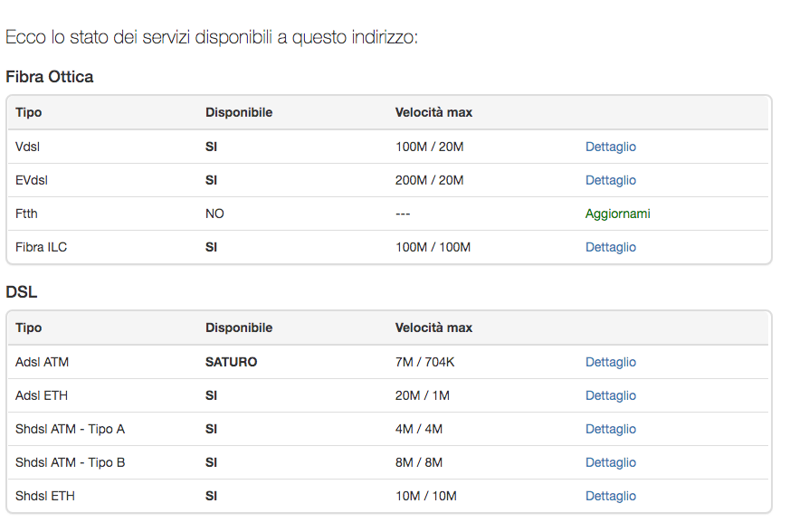Viewport: 790px width, 532px height.
Task: Click the Disponibile header in Fibra Ottica table
Action: point(239,113)
